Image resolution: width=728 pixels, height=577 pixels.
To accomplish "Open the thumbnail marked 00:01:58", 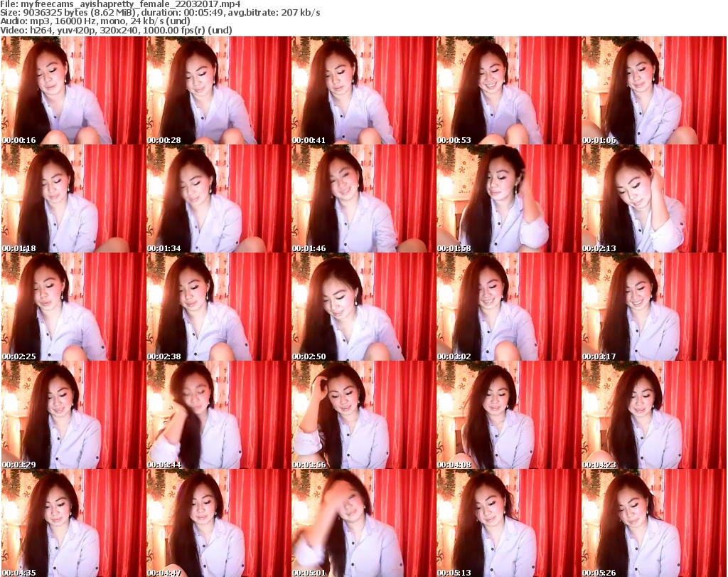I will pyautogui.click(x=509, y=198).
